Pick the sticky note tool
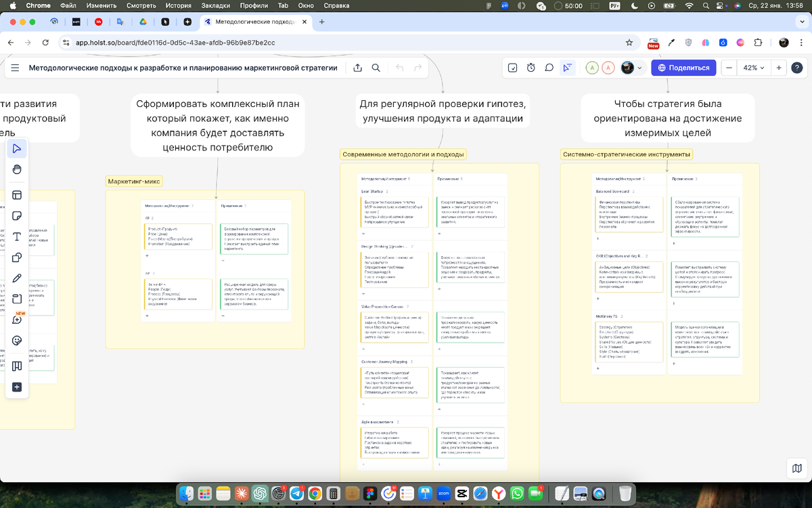 coord(17,216)
